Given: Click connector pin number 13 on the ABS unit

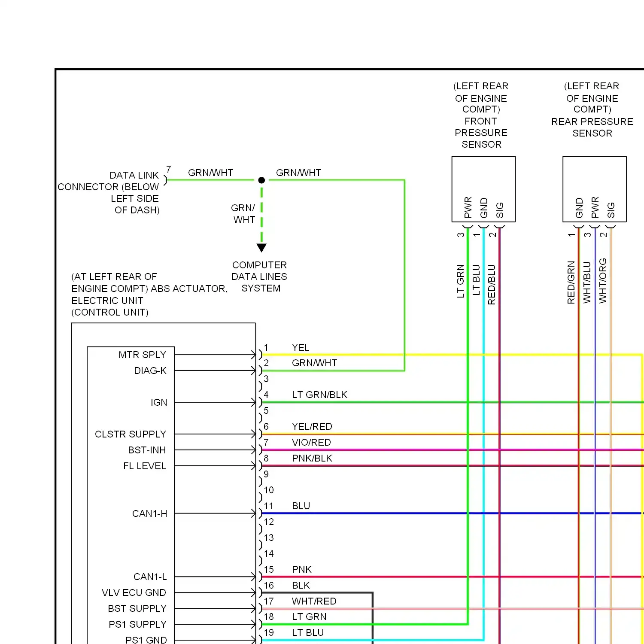Looking at the screenshot, I should (269, 538).
